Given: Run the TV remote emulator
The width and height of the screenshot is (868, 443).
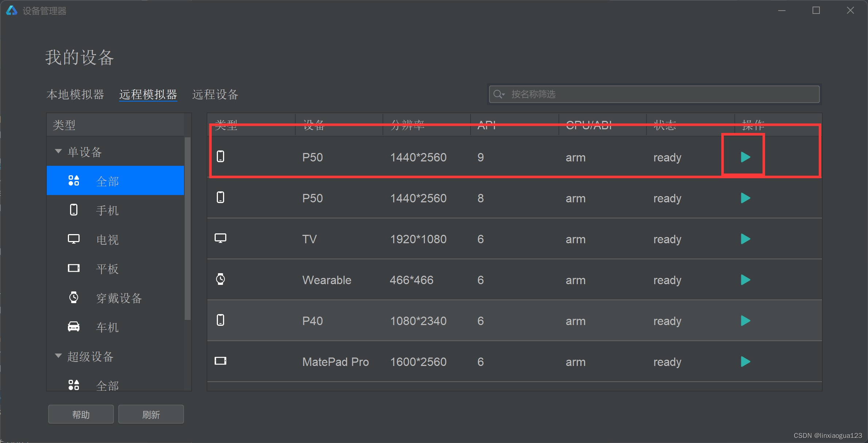Looking at the screenshot, I should [745, 239].
